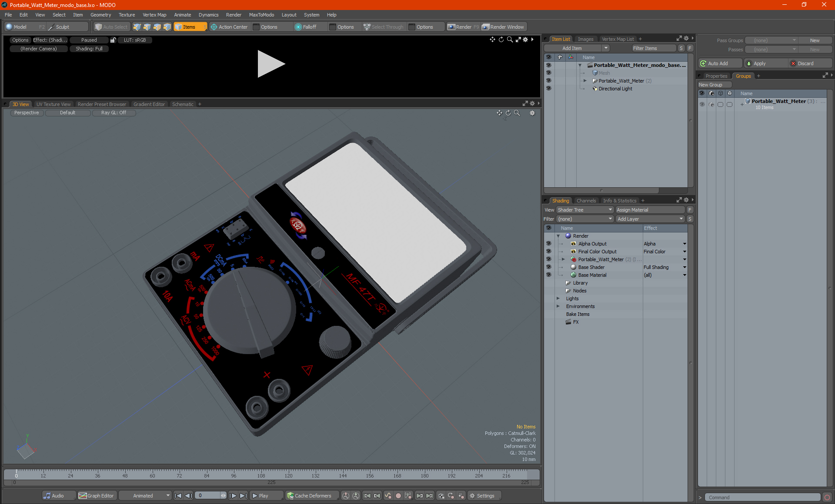835x504 pixels.
Task: Open Add Layer dropdown
Action: click(x=650, y=219)
